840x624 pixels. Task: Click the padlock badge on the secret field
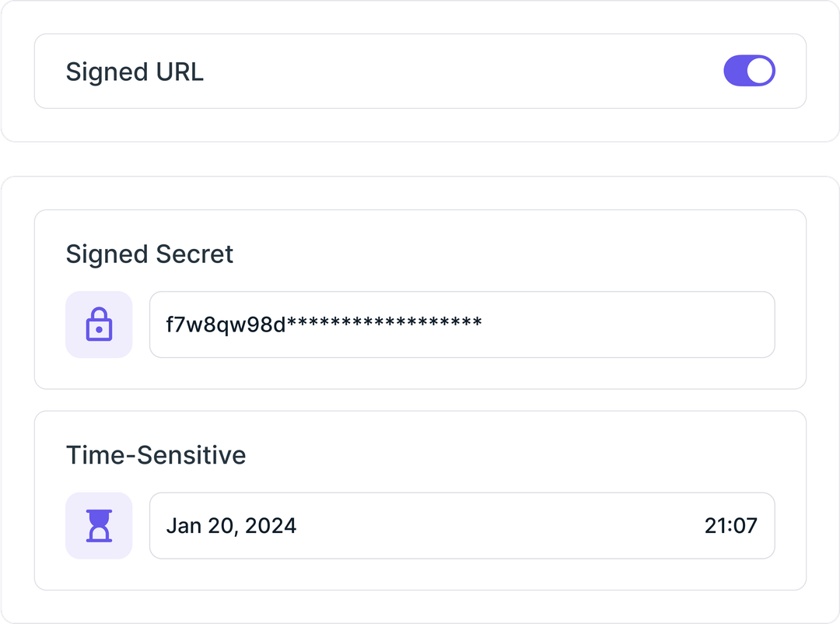pos(99,324)
